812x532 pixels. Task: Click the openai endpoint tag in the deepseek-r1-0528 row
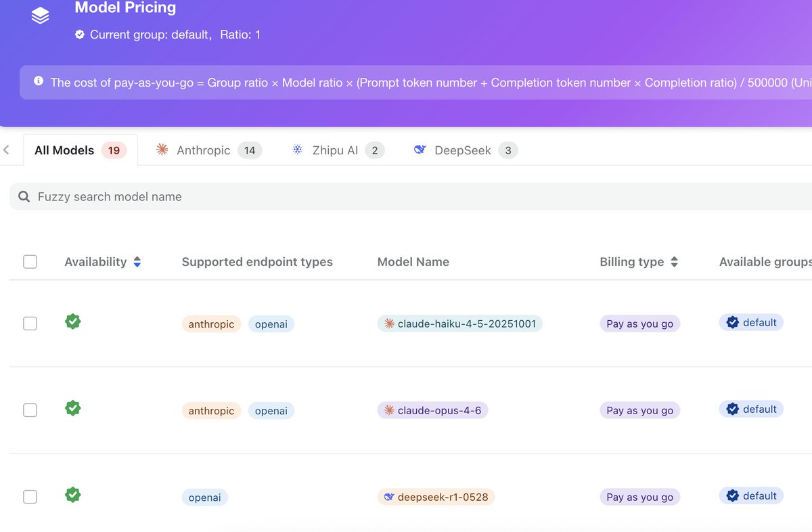[x=205, y=497]
